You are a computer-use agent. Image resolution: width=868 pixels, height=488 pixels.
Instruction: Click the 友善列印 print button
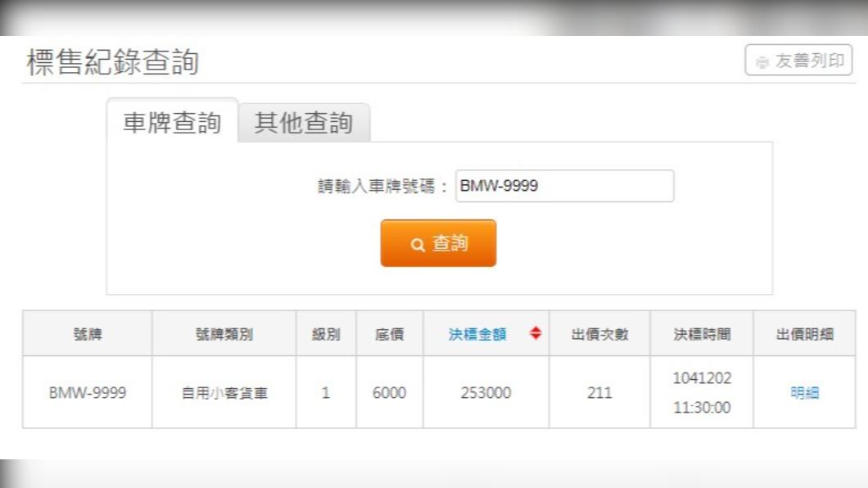(798, 60)
